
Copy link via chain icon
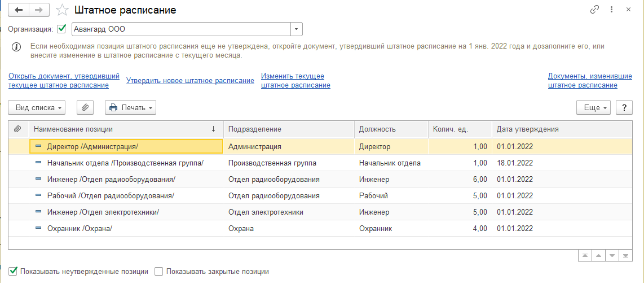pyautogui.click(x=594, y=10)
